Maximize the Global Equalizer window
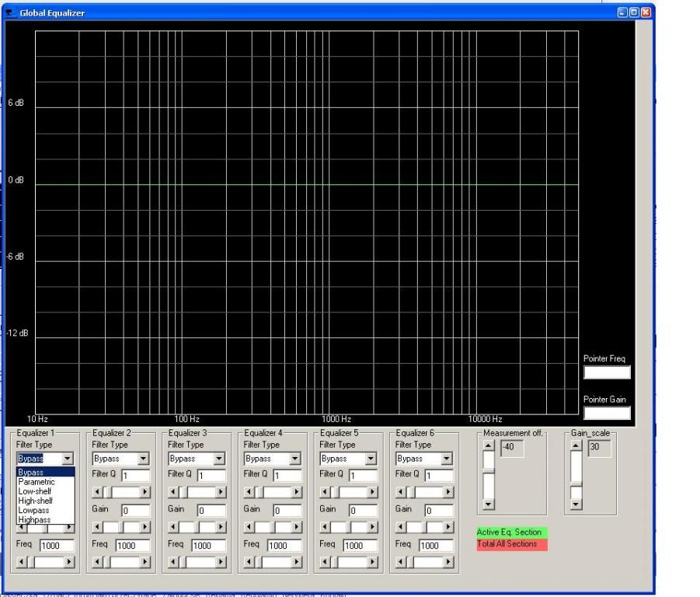The height and width of the screenshot is (597, 700). [x=634, y=12]
